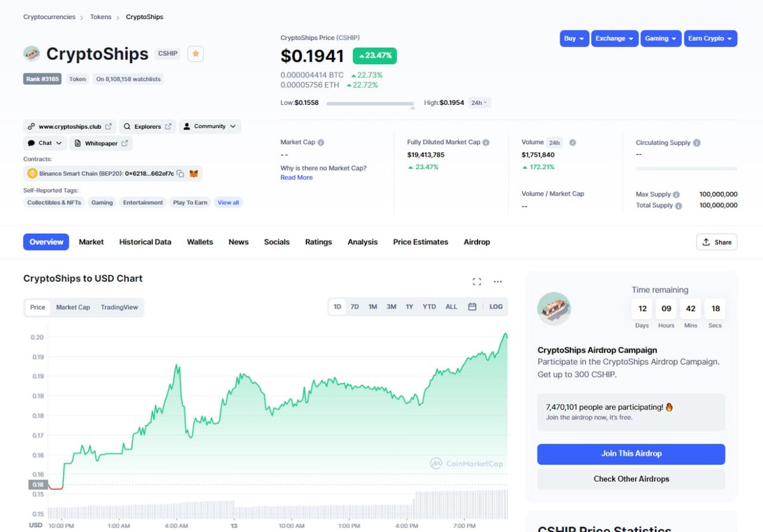Open Circulating Supply info icon
The image size is (763, 532).
697,143
